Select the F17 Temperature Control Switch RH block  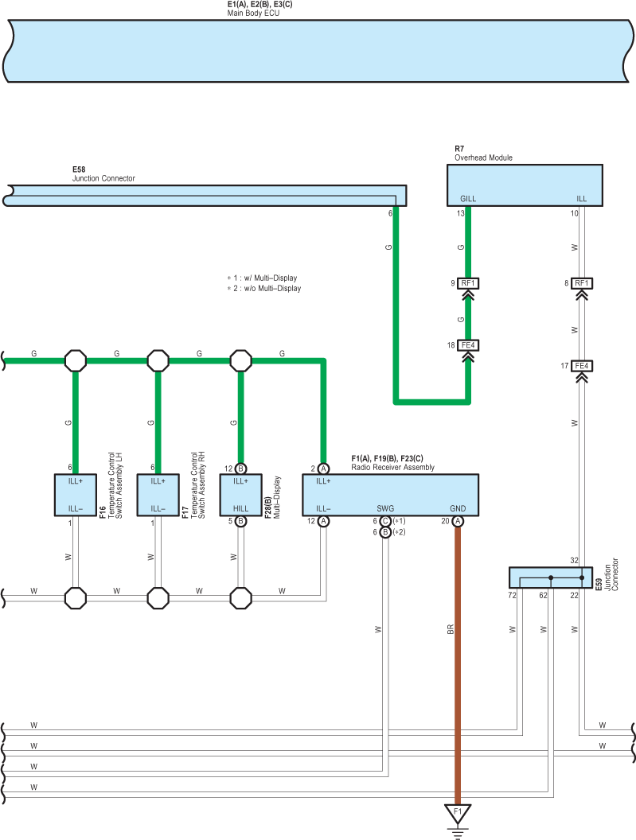pos(158,495)
